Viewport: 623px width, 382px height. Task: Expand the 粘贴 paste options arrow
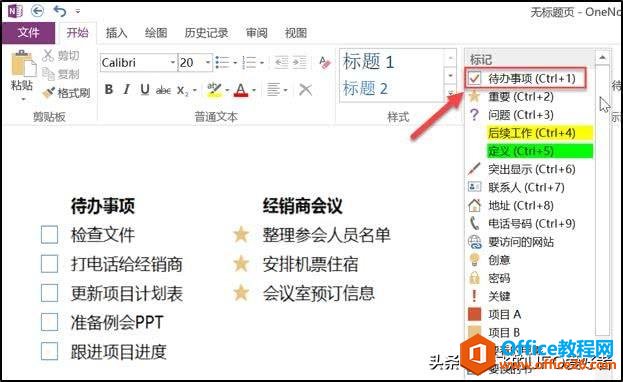pyautogui.click(x=23, y=98)
